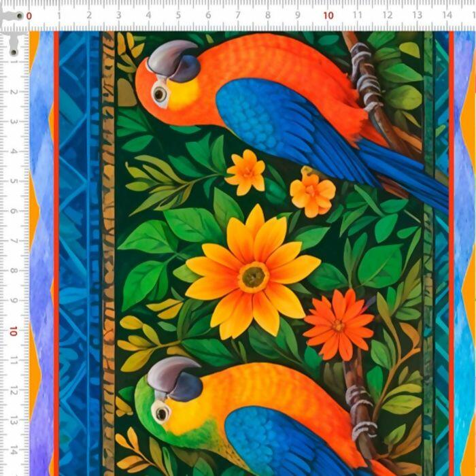The height and width of the screenshot is (476, 476).
Task: Click the number 5 on top ruler
Action: pyautogui.click(x=178, y=15)
